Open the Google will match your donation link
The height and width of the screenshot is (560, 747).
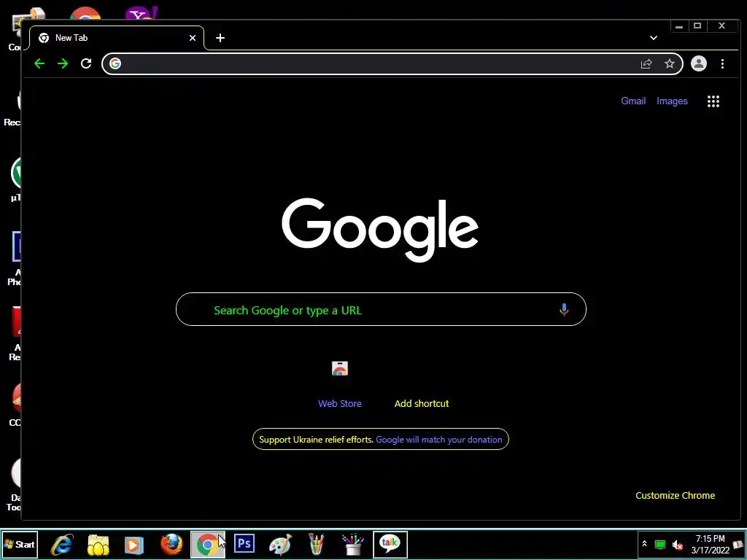(x=438, y=440)
